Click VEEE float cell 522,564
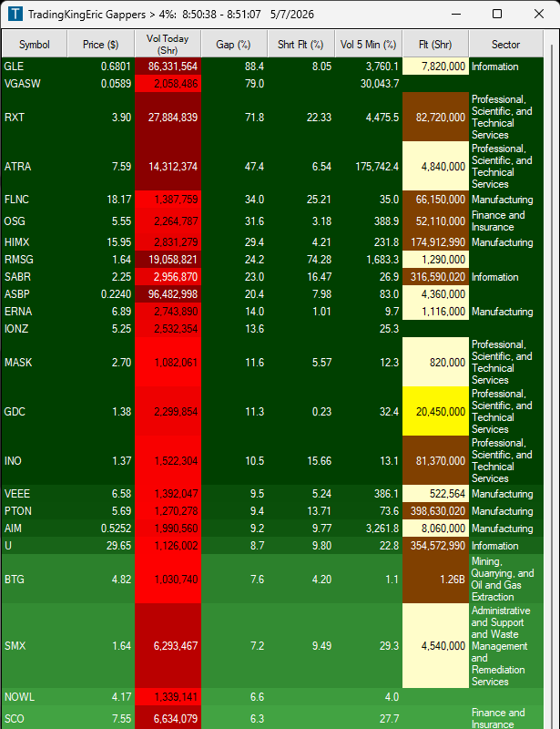This screenshot has height=729, width=560. click(435, 494)
